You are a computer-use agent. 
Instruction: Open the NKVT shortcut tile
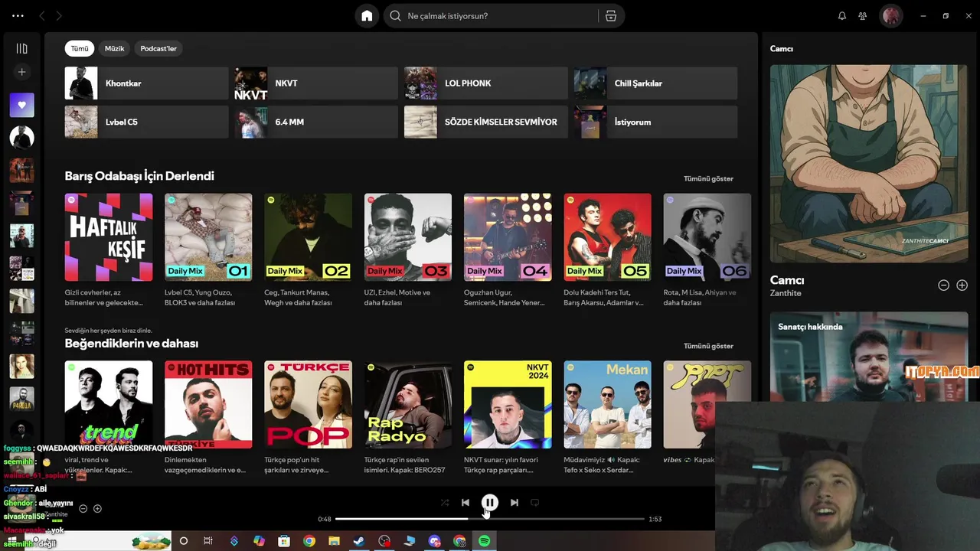tap(316, 83)
